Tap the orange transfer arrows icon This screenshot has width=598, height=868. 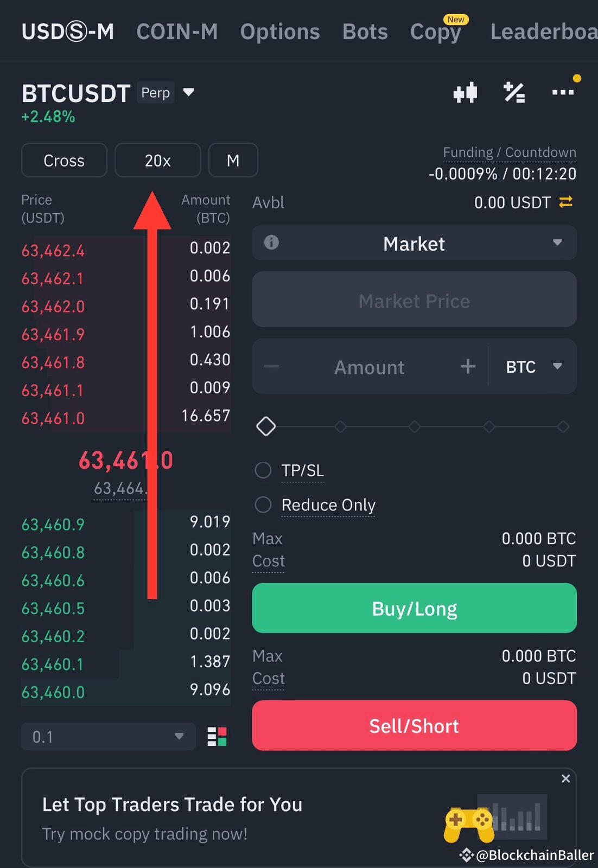566,202
